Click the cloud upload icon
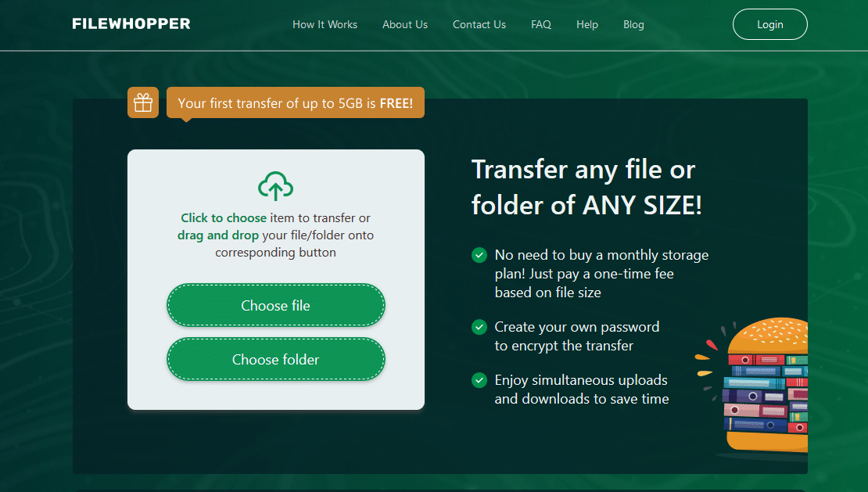The height and width of the screenshot is (492, 868). 275,187
